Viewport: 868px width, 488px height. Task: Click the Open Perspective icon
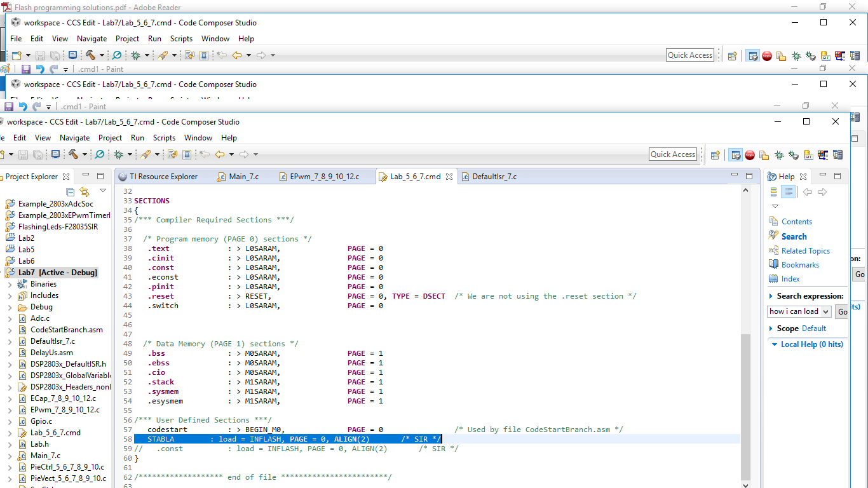[x=715, y=155]
